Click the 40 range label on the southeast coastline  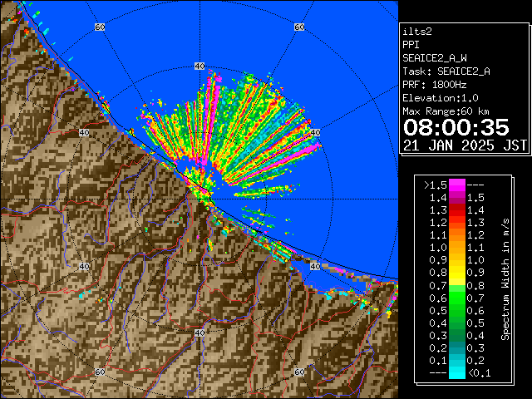[x=315, y=266]
